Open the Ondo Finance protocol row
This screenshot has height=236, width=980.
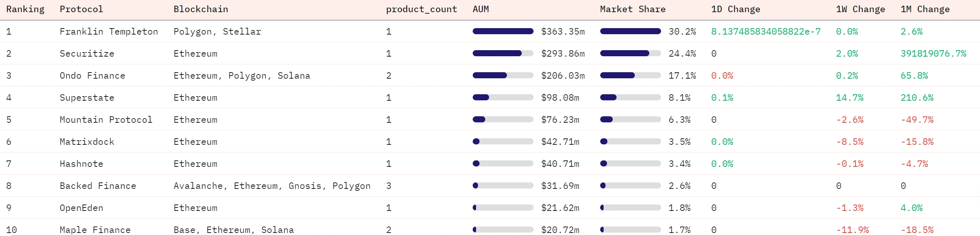tap(92, 76)
